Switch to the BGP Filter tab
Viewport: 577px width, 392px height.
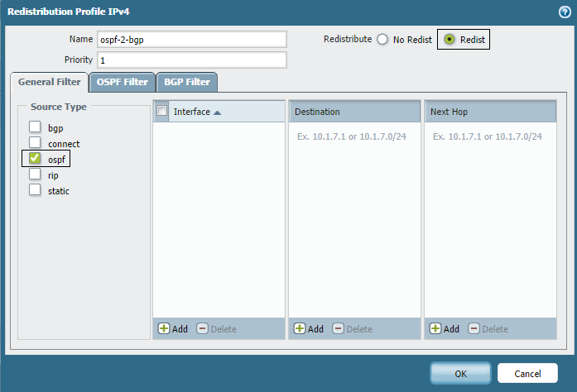(187, 82)
